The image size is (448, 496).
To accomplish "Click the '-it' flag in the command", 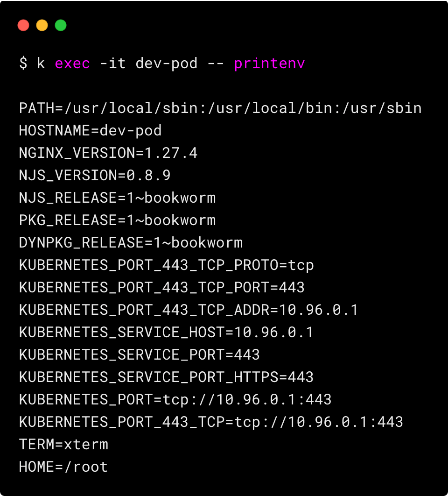I will (x=113, y=64).
